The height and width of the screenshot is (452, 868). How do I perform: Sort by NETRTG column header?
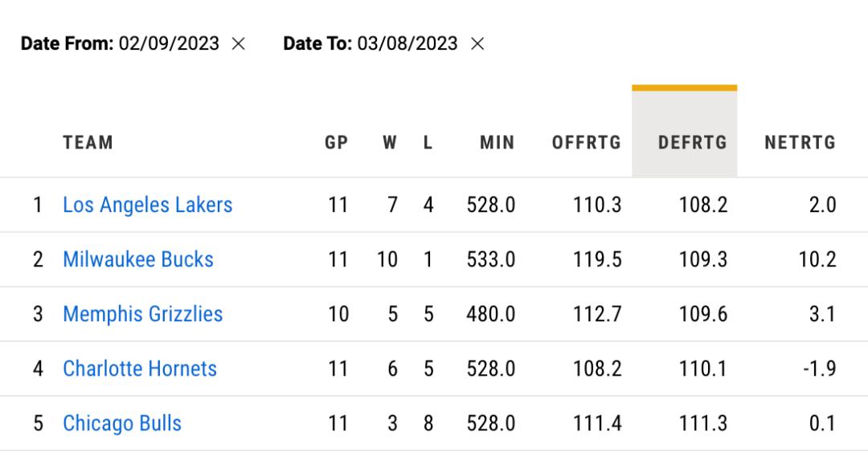[800, 143]
